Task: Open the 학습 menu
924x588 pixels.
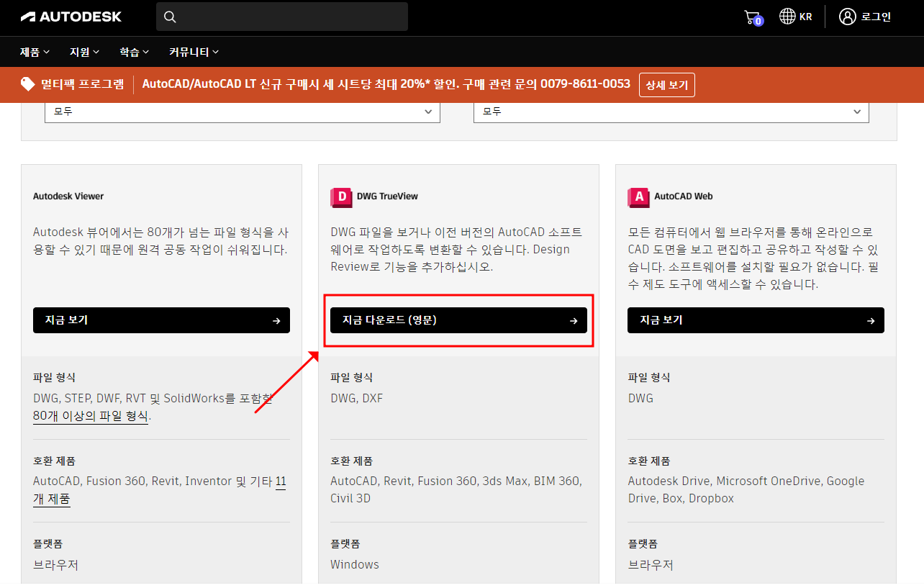Action: tap(134, 52)
